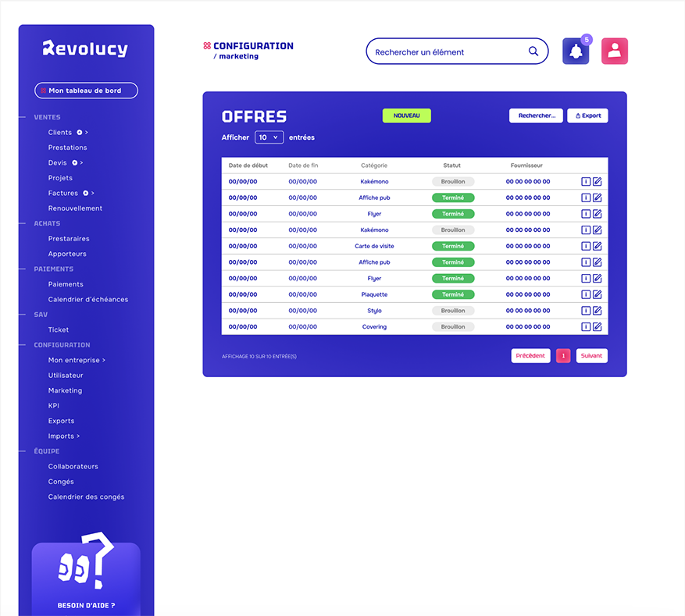
Task: Click edit icon for first Kakémono row
Action: 598,182
